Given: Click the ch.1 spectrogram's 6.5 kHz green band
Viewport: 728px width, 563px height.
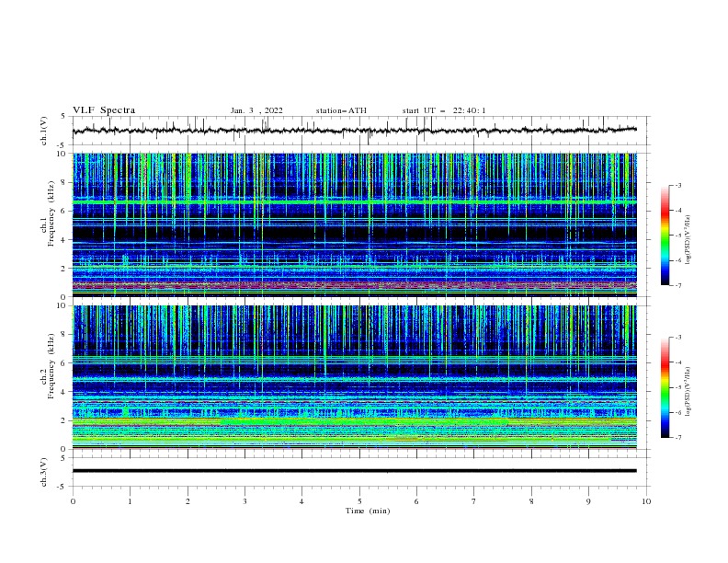Looking at the screenshot, I should [355, 202].
